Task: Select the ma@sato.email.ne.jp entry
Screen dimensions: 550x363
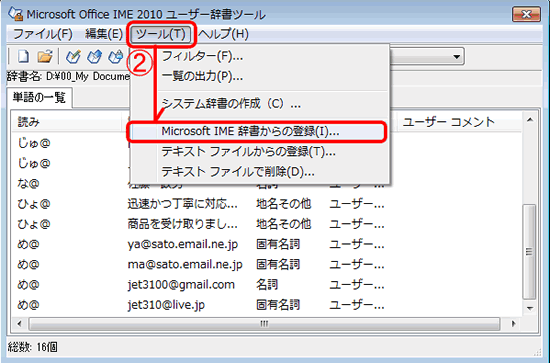Action: [185, 264]
